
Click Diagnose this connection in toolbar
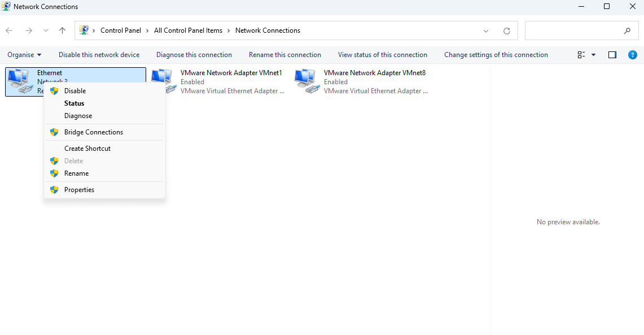pos(194,55)
